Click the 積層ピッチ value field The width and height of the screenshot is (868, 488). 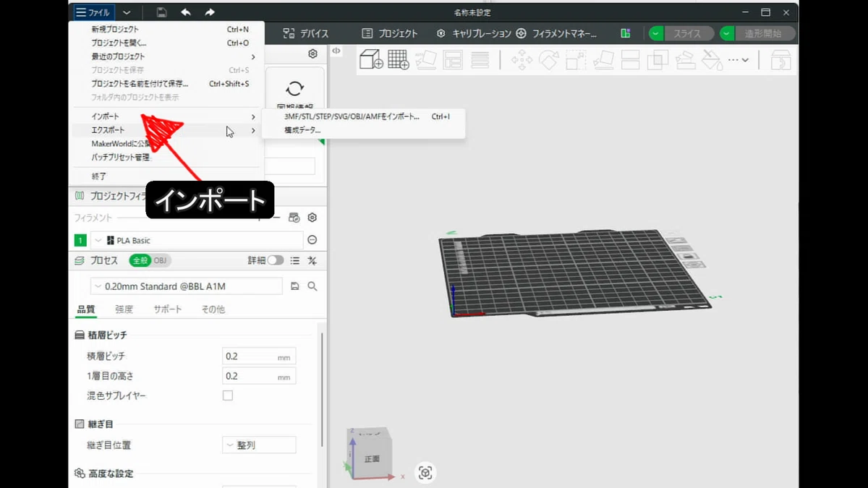(x=259, y=356)
